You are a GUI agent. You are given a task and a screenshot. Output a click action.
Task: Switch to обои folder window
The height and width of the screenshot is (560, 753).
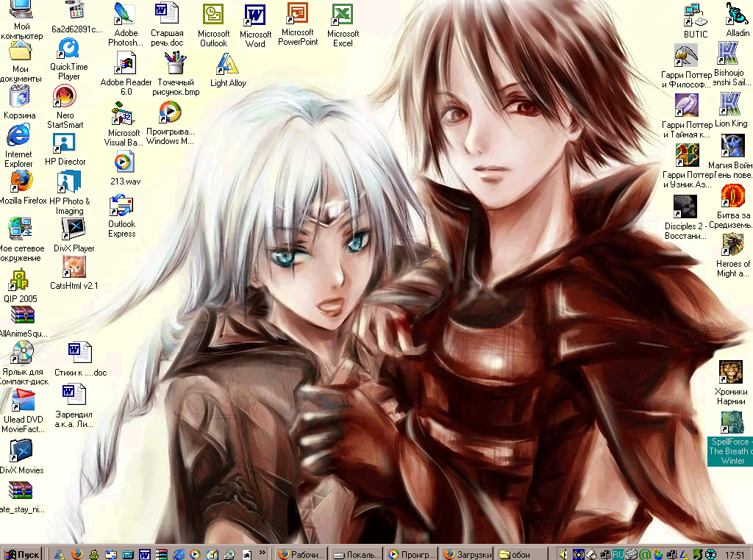(521, 554)
